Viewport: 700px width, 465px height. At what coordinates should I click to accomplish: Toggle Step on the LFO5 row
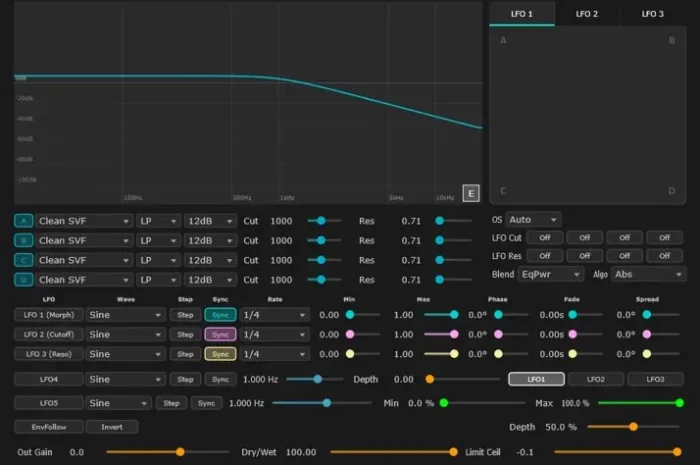pyautogui.click(x=171, y=403)
